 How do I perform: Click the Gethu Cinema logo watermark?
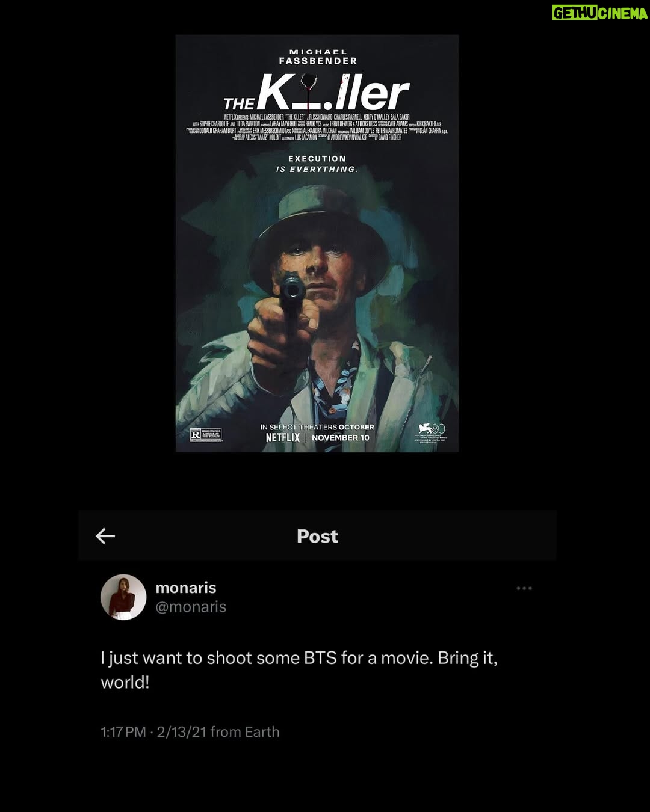pyautogui.click(x=600, y=13)
